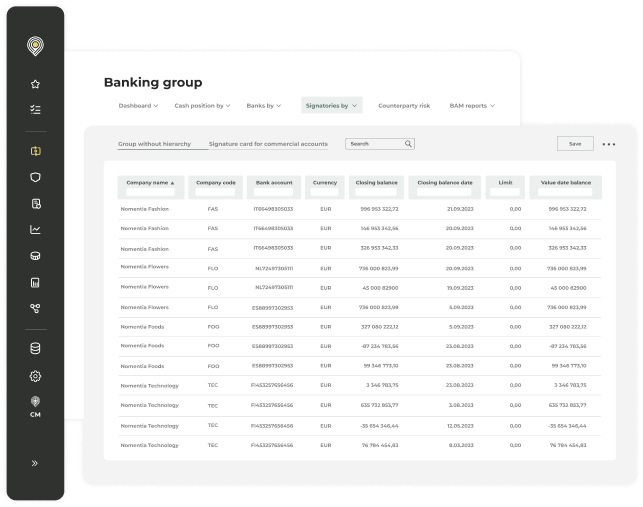643x507 pixels.
Task: Click closing balance -87 234 783,56 cell
Action: coord(379,346)
